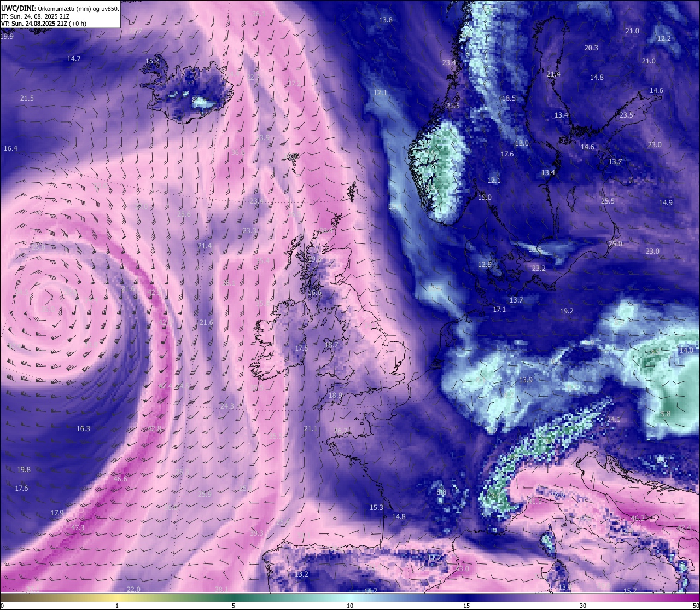700x610 pixels.
Task: Click the 23.2 value south of Sweden
Action: 539,269
